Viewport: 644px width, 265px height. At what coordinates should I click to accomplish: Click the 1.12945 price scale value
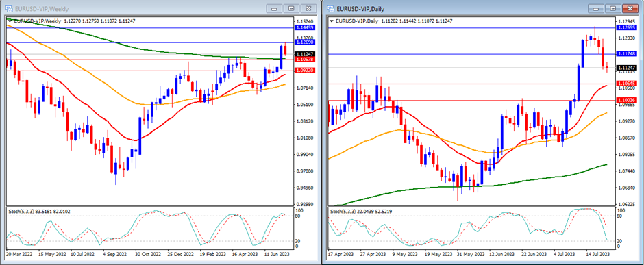627,21
